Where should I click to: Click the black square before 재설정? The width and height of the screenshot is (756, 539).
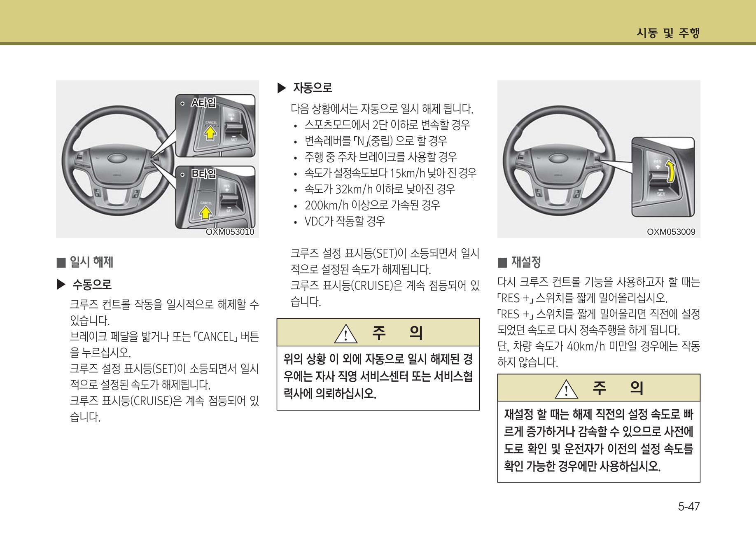pyautogui.click(x=502, y=262)
